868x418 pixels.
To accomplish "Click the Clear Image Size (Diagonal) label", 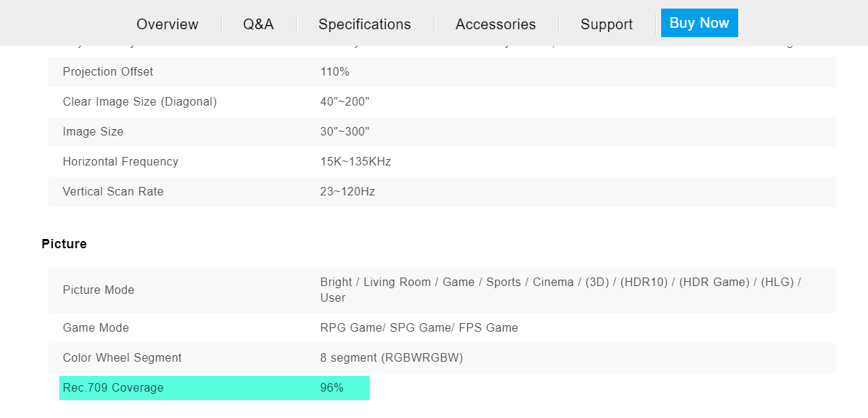I will [x=140, y=102].
